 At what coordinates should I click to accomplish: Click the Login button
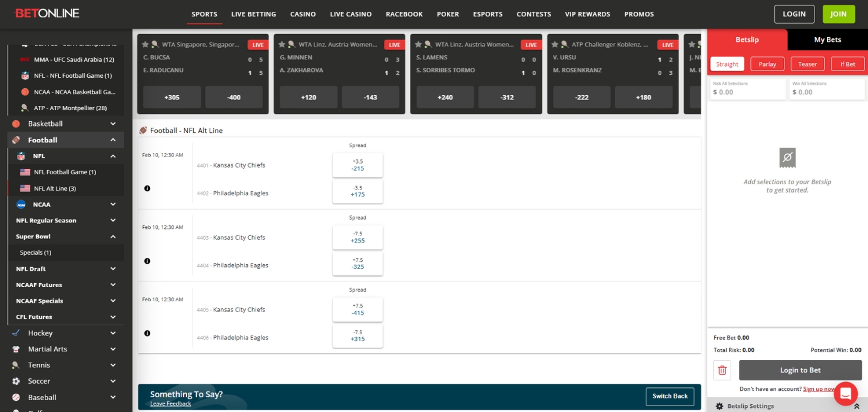tap(794, 14)
